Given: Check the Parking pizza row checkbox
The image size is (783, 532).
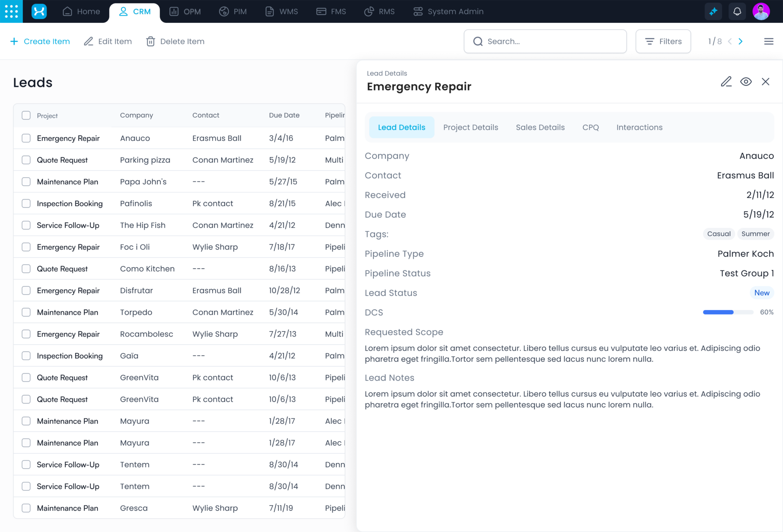Looking at the screenshot, I should tap(26, 160).
